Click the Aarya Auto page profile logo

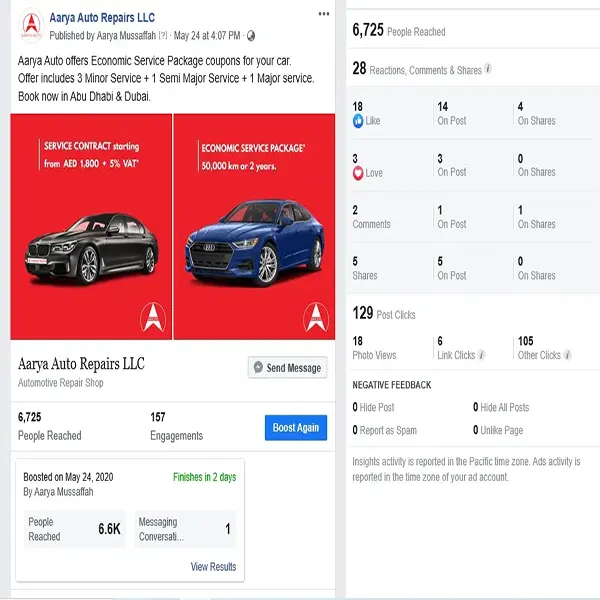pyautogui.click(x=32, y=25)
